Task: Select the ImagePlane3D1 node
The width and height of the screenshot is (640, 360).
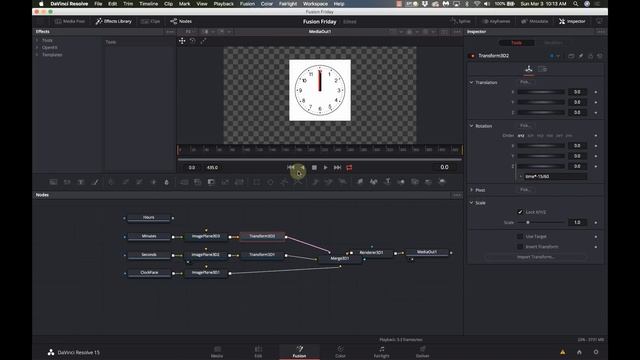Action: pyautogui.click(x=206, y=273)
